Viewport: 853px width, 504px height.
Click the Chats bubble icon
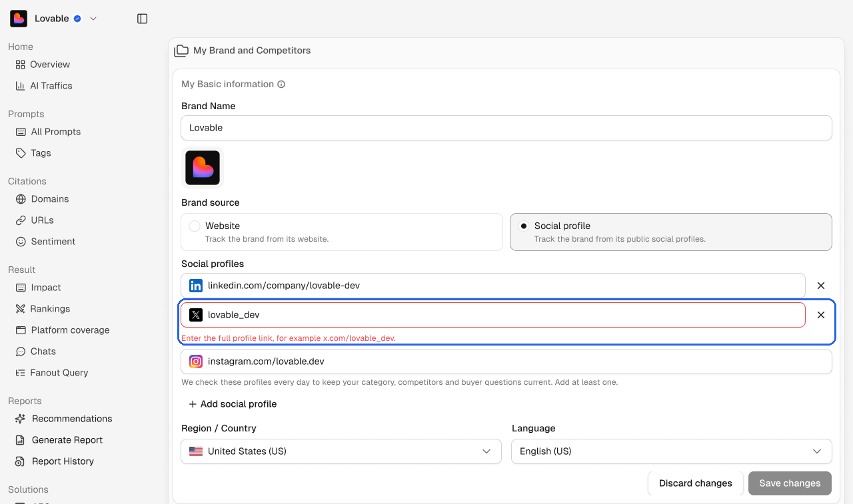(x=21, y=352)
